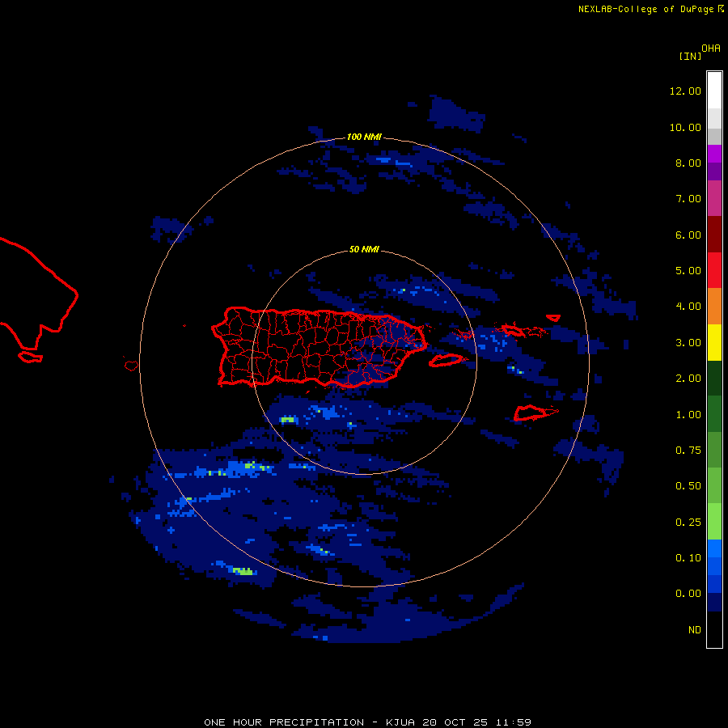Viewport: 728px width, 728px height.
Task: Click the 100 NMI range ring label
Action: [364, 137]
